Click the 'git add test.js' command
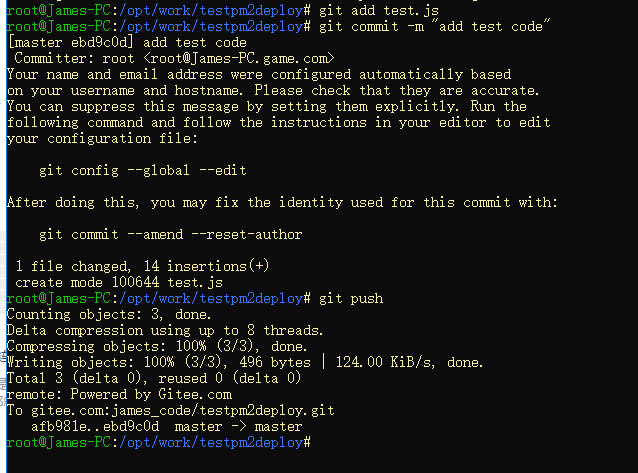This screenshot has height=473, width=638. 379,10
